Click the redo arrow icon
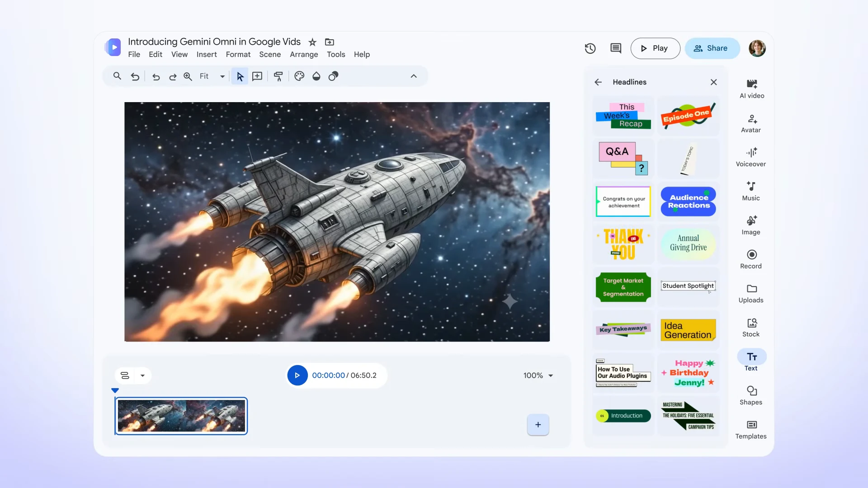The image size is (868, 488). click(173, 76)
